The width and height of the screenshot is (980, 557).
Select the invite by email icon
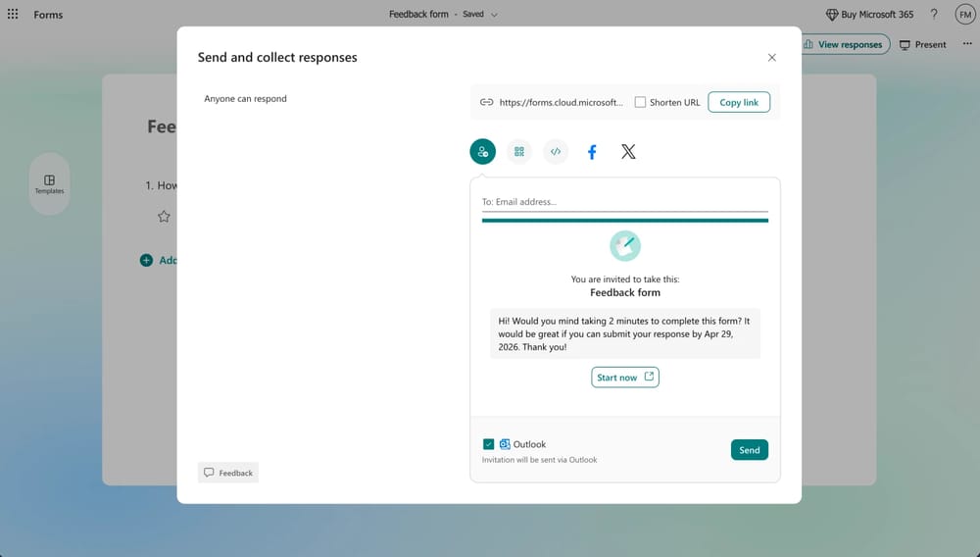point(482,152)
